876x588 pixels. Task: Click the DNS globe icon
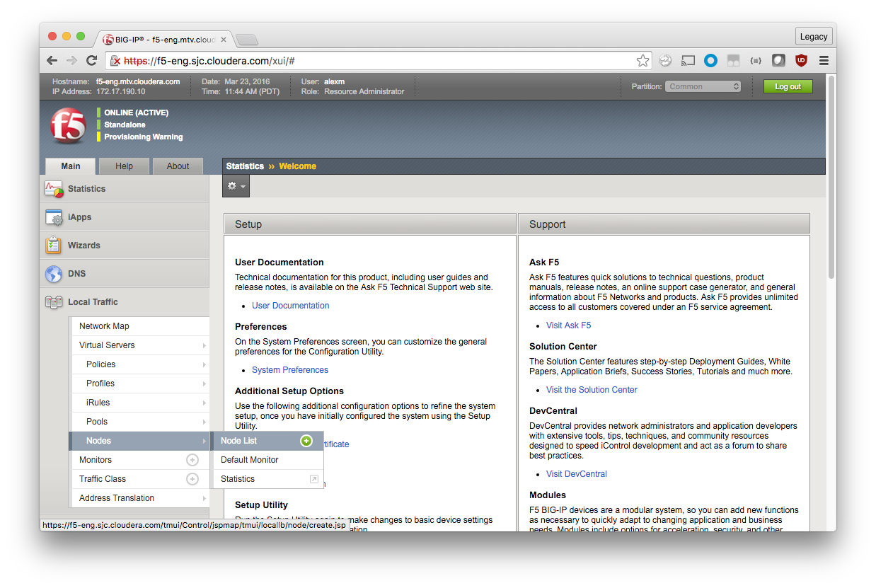pyautogui.click(x=54, y=274)
